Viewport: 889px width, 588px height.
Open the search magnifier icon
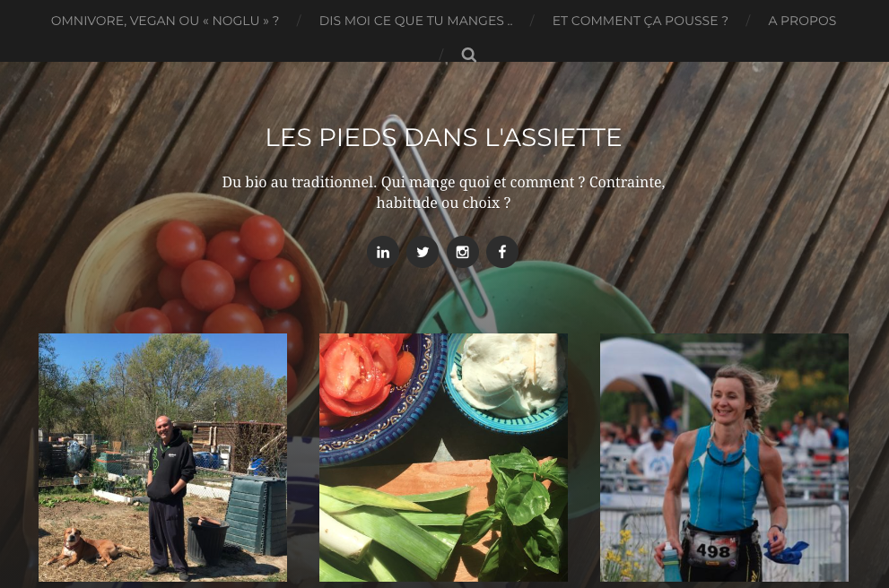pos(469,55)
